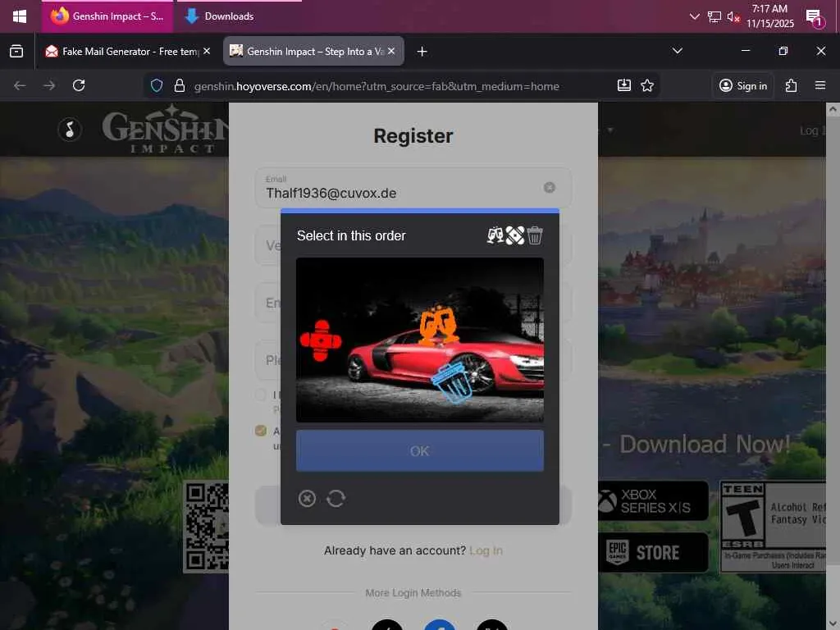Confirm captcha with the OK button
Screen dimensions: 840x630
click(419, 451)
